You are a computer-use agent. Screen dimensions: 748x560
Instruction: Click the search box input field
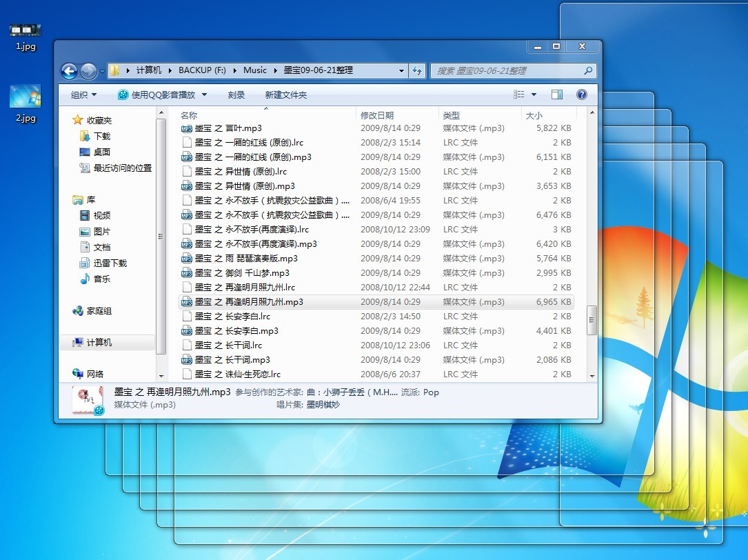[507, 70]
